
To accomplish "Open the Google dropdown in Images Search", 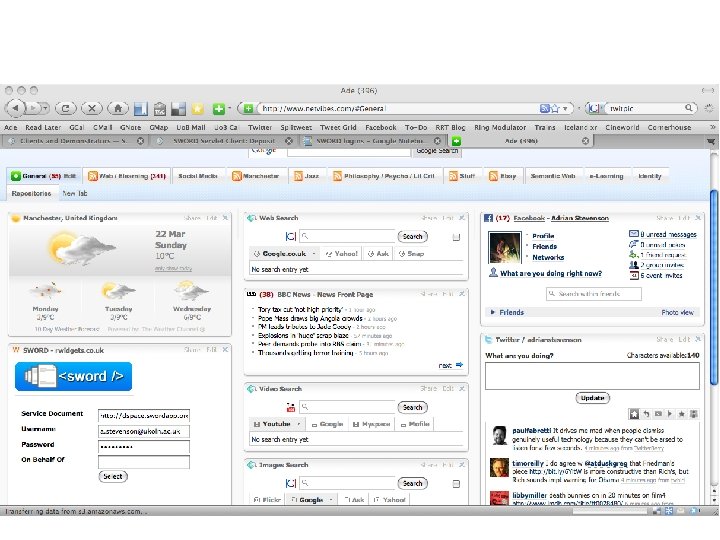I will point(331,500).
